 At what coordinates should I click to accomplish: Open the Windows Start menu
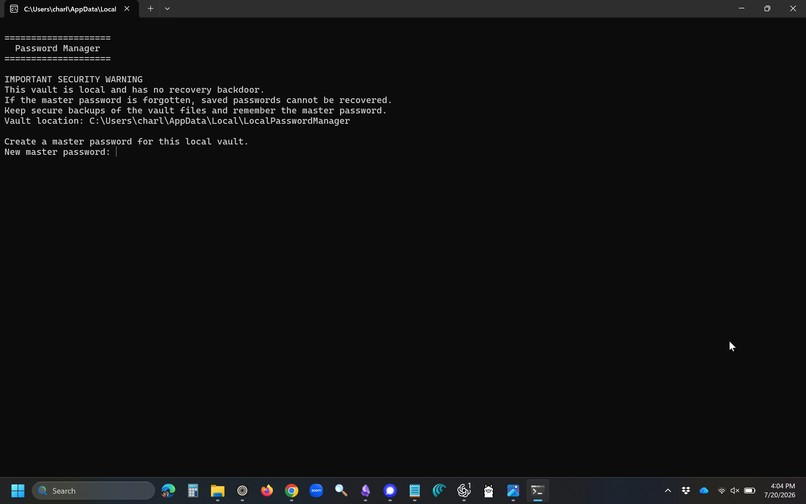(17, 491)
